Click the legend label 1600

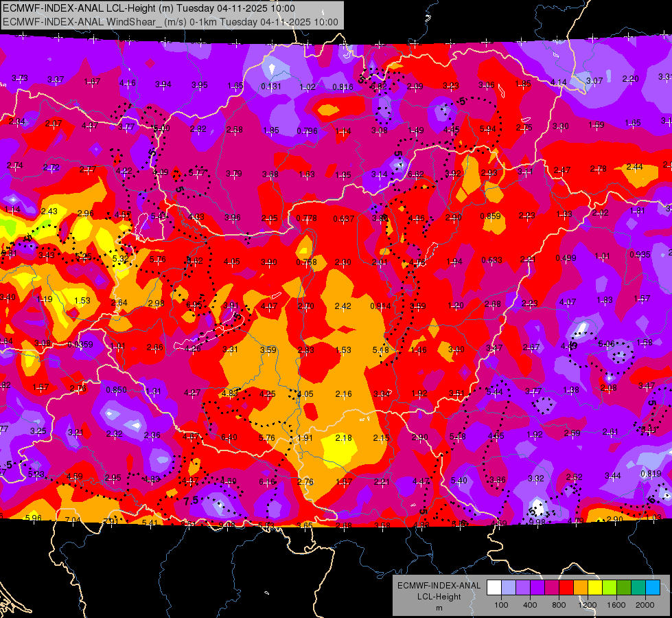point(616,605)
